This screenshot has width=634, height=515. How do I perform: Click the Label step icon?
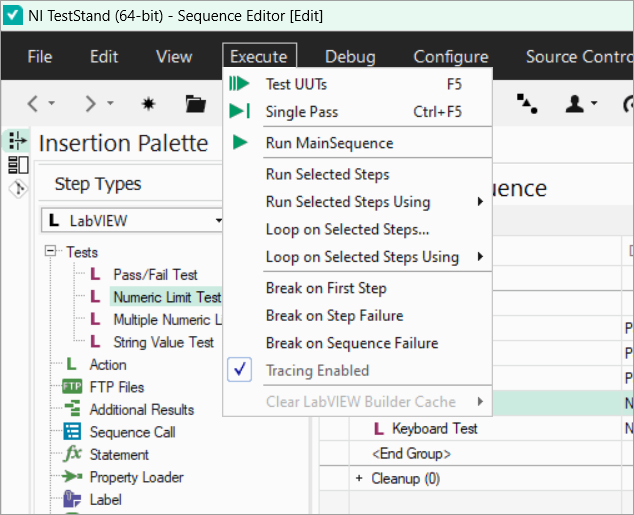tap(72, 498)
